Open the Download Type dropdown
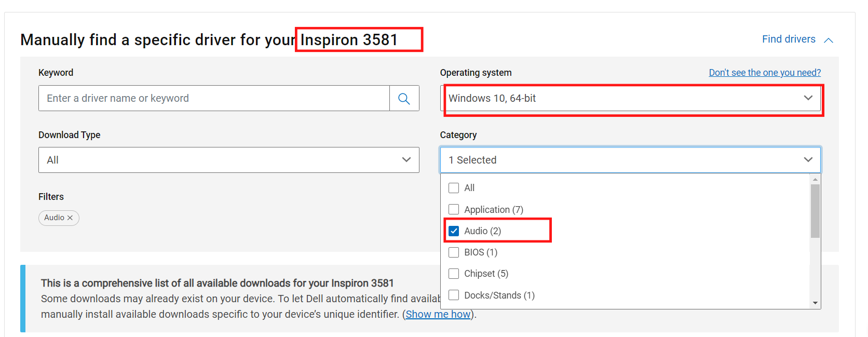 click(x=229, y=160)
